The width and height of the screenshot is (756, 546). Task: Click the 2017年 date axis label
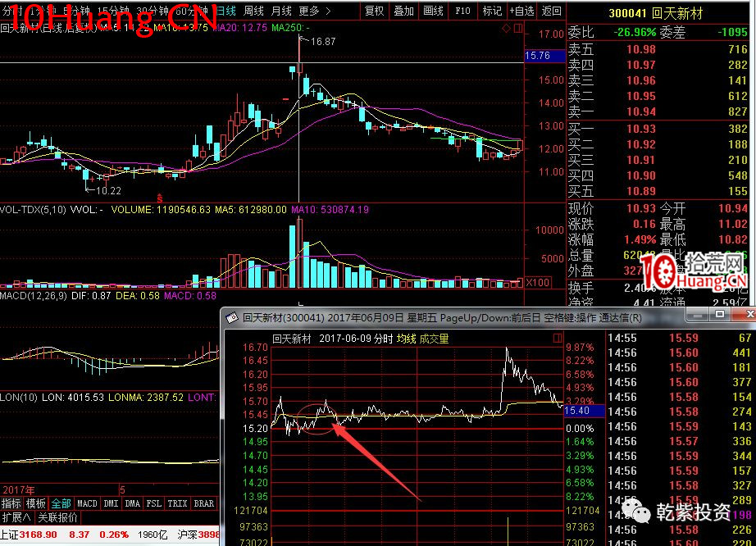(x=18, y=490)
